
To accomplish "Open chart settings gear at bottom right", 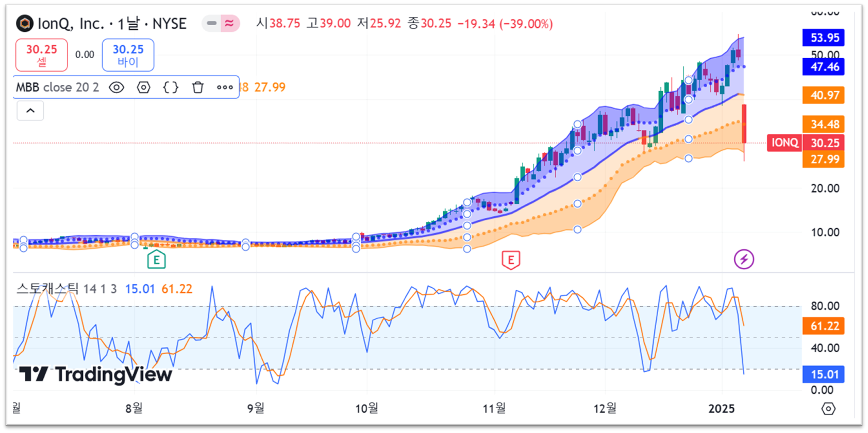I will click(828, 409).
